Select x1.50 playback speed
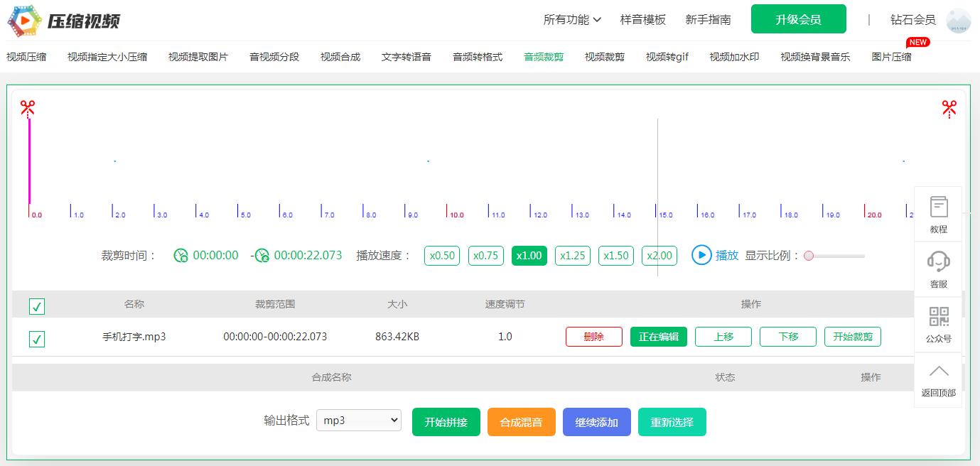The image size is (980, 466). tap(615, 256)
